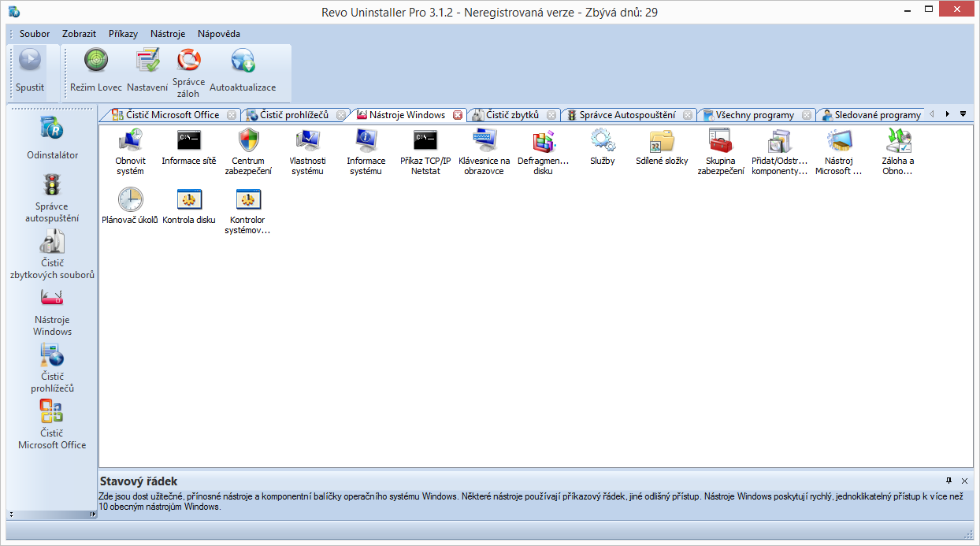Open Nastavení from the toolbar
The width and height of the screenshot is (980, 546).
pyautogui.click(x=147, y=72)
